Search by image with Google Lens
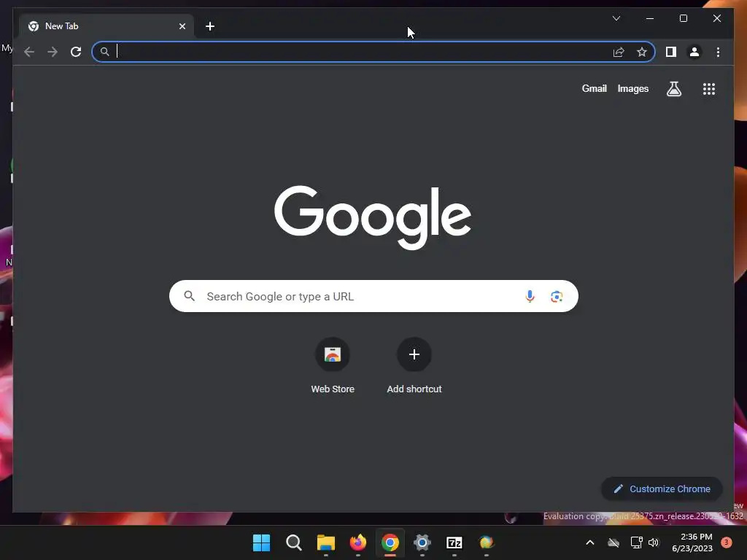747x560 pixels. click(x=557, y=297)
